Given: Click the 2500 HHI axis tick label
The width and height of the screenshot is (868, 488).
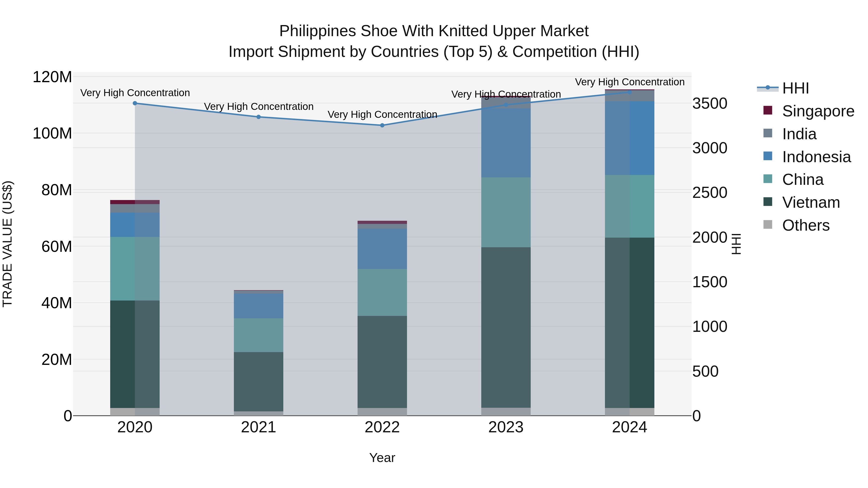Looking at the screenshot, I should point(710,193).
